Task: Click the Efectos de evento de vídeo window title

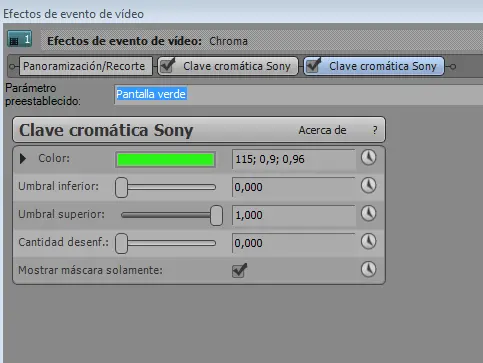Action: click(73, 14)
